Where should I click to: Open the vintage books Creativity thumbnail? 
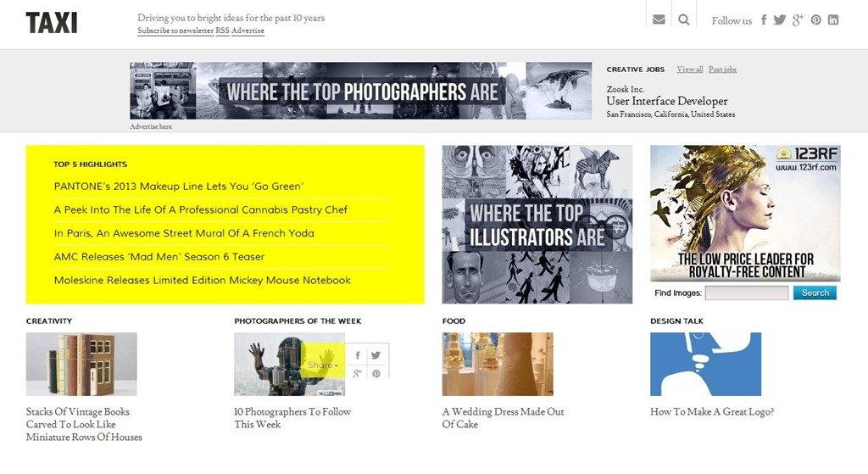pos(81,364)
